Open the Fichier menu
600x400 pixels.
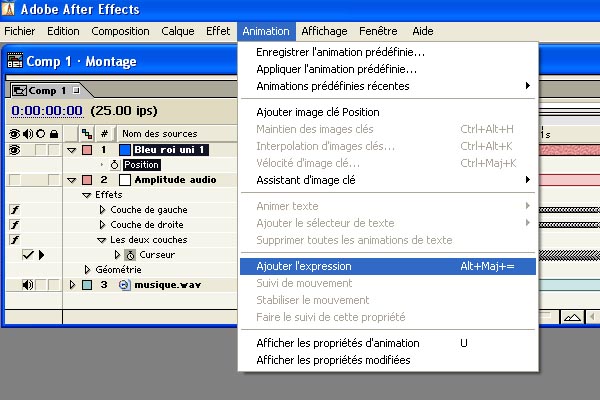[x=20, y=31]
